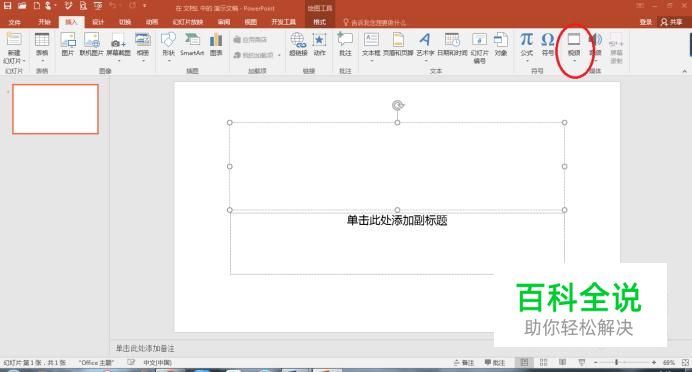This screenshot has height=372, width=692.
Task: Insert header and footer (页眉和页脚)
Action: tap(398, 44)
